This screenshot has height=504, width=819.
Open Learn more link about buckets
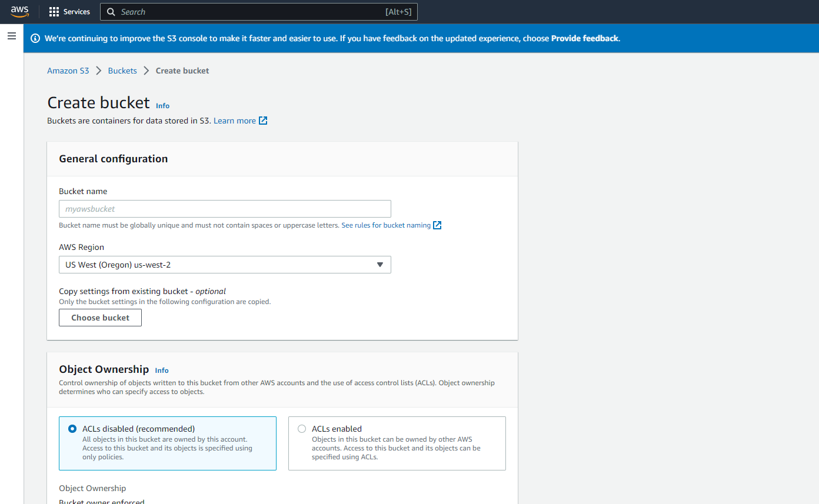point(235,121)
